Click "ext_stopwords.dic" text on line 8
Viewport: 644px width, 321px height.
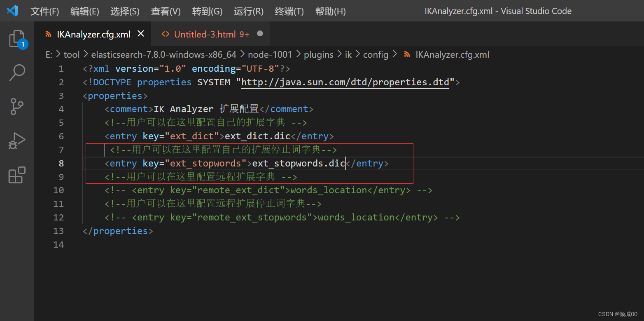click(299, 163)
